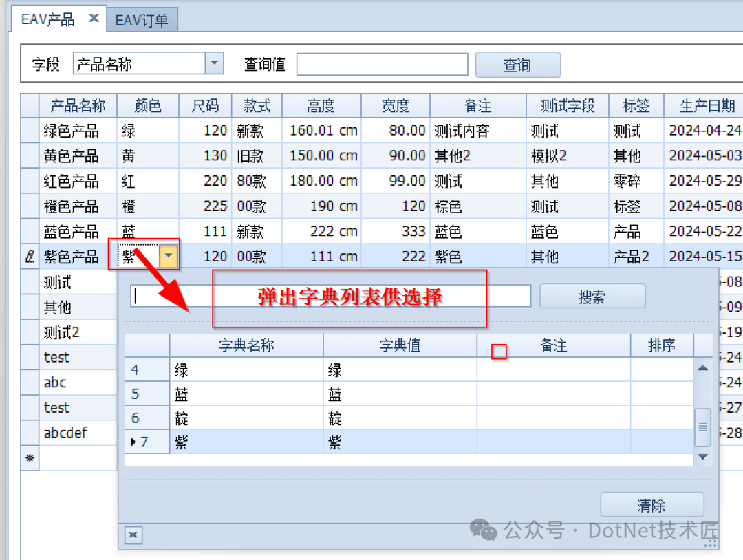The width and height of the screenshot is (743, 560).
Task: Click the 查询值 input field
Action: click(382, 65)
